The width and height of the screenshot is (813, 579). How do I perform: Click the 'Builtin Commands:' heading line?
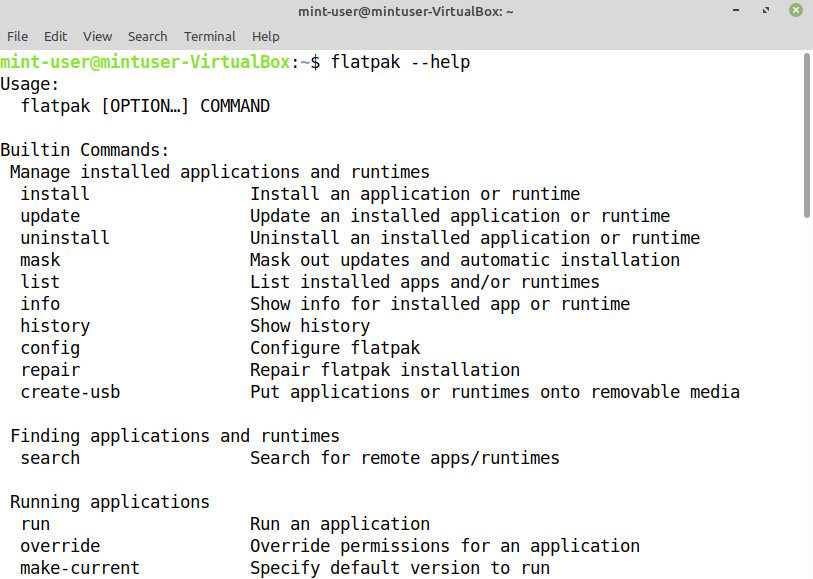85,150
